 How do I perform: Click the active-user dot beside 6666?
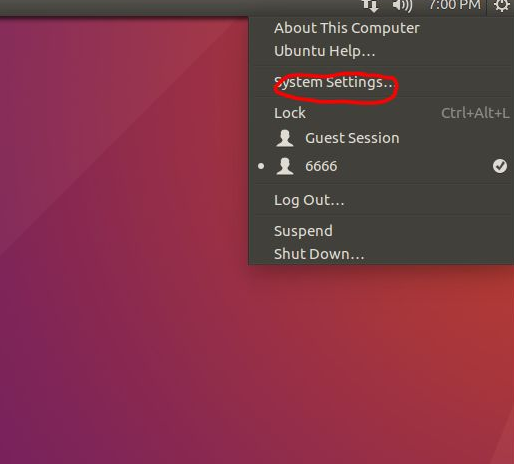[261, 166]
